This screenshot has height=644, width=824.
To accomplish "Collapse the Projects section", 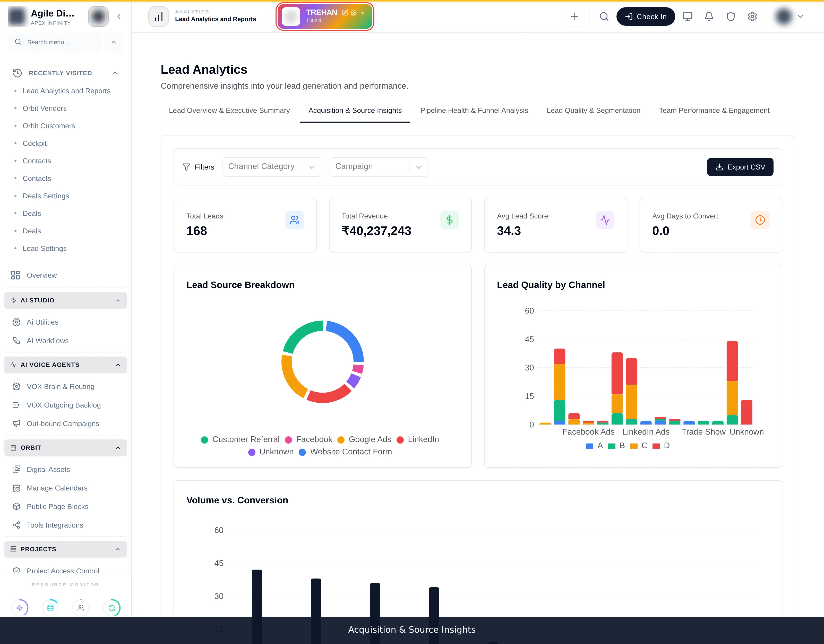I will click(x=66, y=549).
